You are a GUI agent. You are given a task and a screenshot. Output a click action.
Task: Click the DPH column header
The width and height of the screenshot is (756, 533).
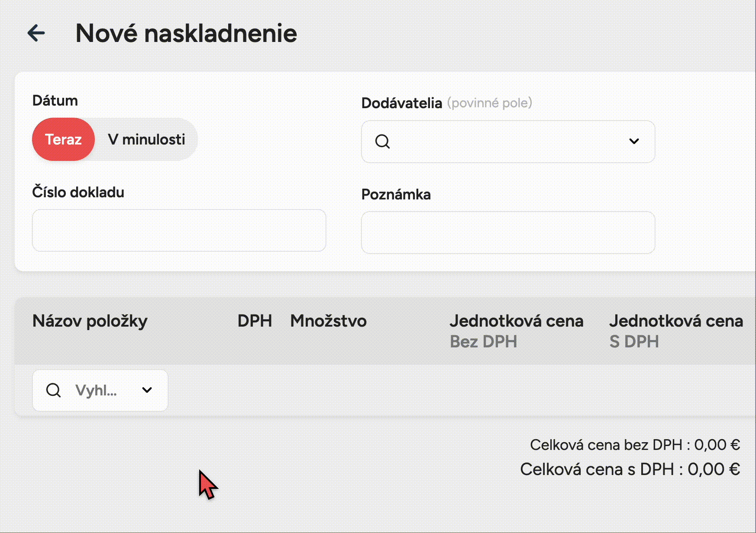[255, 321]
